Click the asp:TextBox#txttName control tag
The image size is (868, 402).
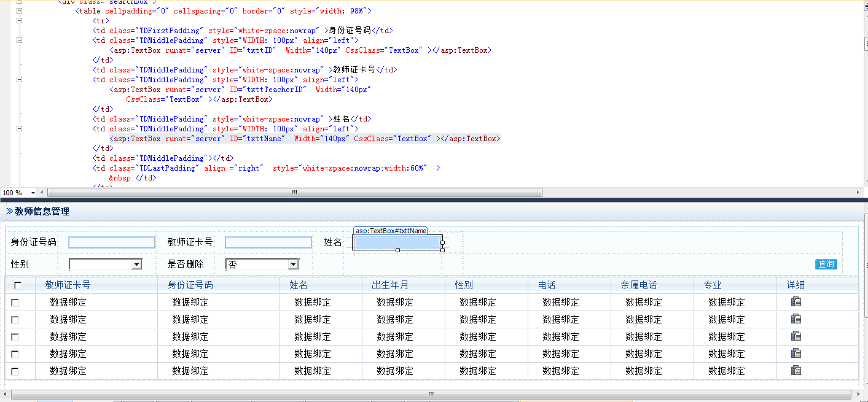pyautogui.click(x=391, y=231)
